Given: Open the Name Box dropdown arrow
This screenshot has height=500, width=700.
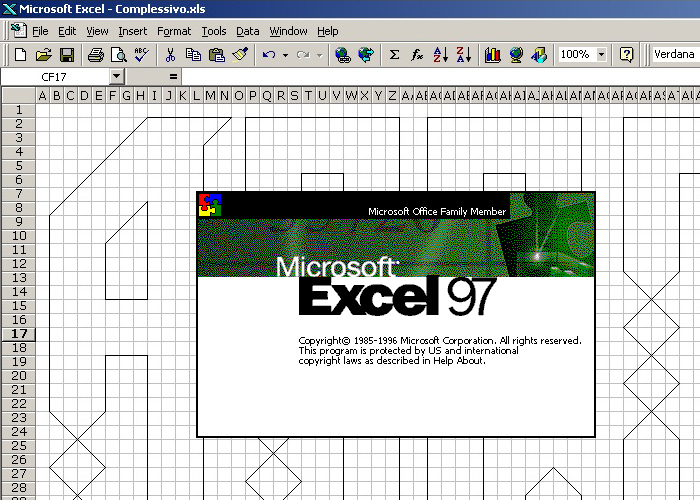Looking at the screenshot, I should tap(116, 76).
